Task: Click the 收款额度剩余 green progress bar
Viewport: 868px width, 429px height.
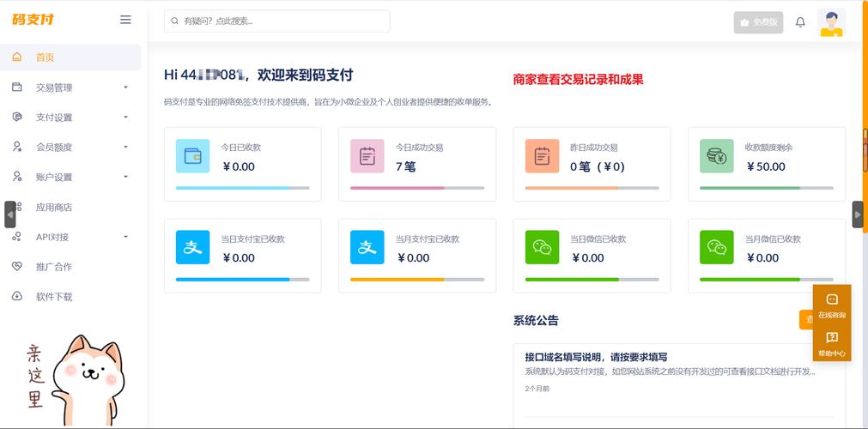Action: (766, 188)
